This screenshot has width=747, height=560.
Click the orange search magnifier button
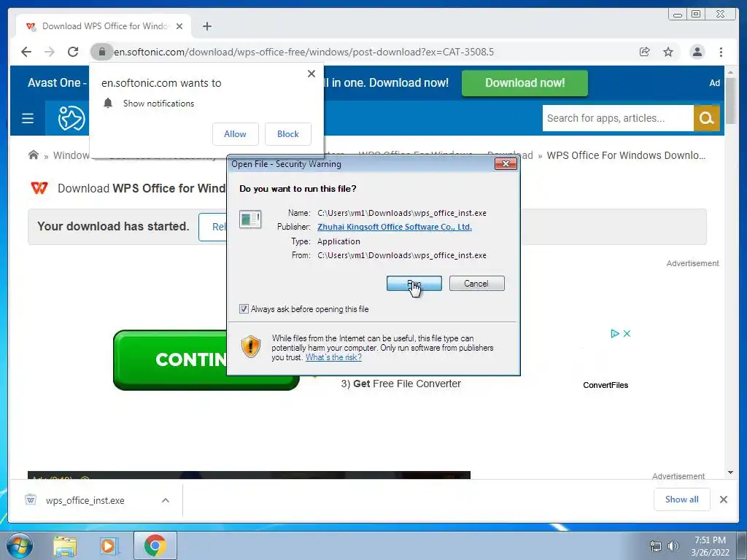(x=706, y=118)
